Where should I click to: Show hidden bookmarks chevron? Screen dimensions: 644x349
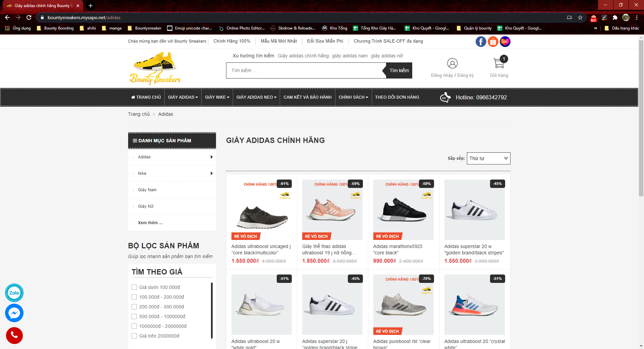596,28
